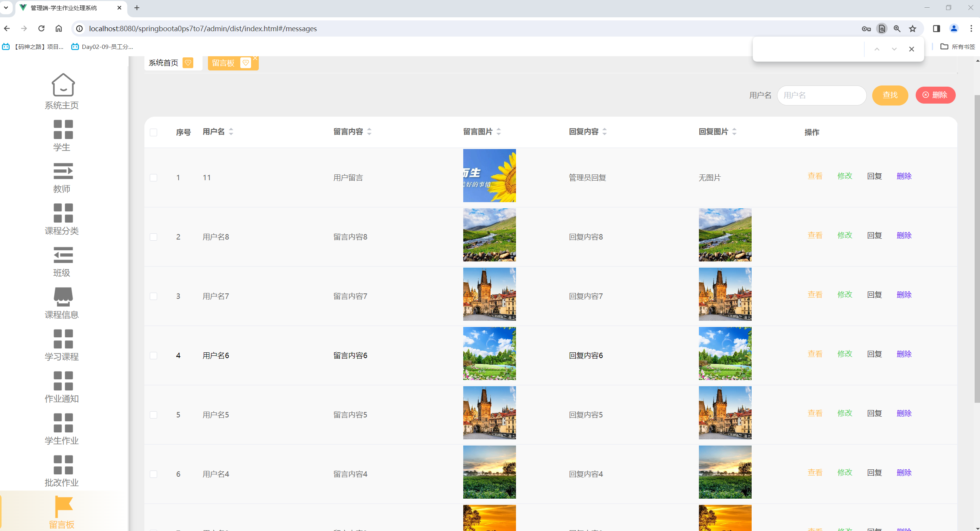This screenshot has height=531, width=980.
Task: Switch to the 系统首页 tab
Action: [x=164, y=63]
